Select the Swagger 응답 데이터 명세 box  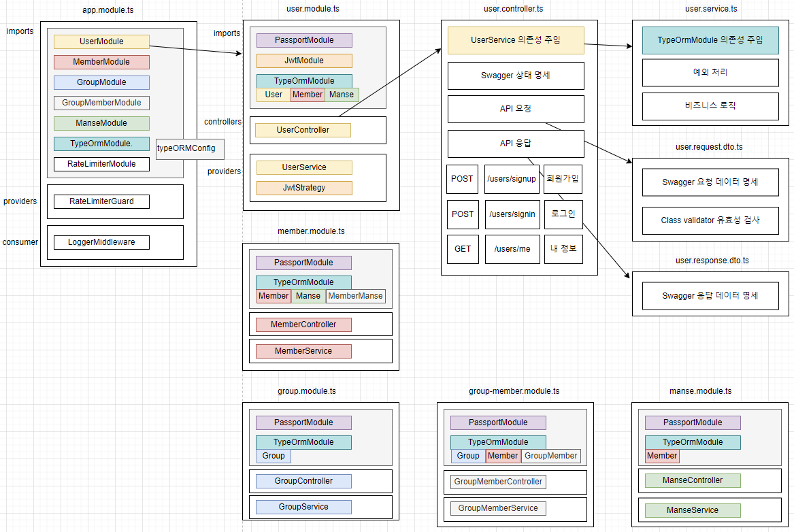click(x=710, y=296)
